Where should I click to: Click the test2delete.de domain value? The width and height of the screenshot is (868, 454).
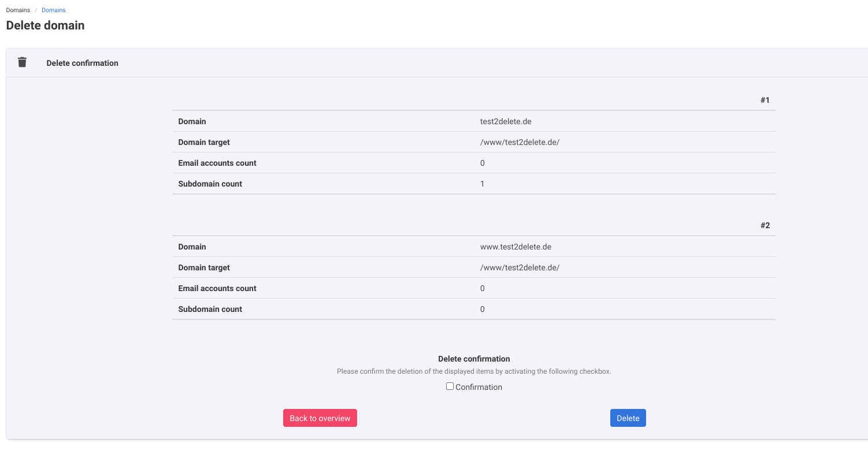point(505,121)
